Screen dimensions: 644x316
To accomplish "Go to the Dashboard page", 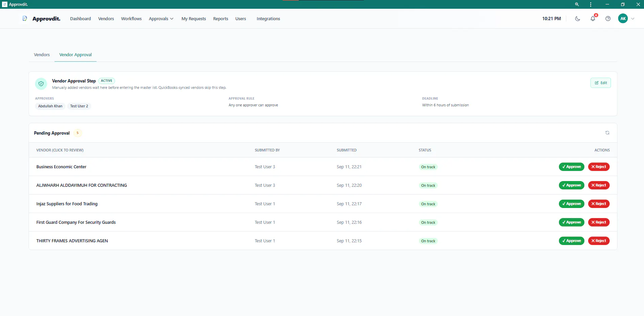I will (x=80, y=19).
